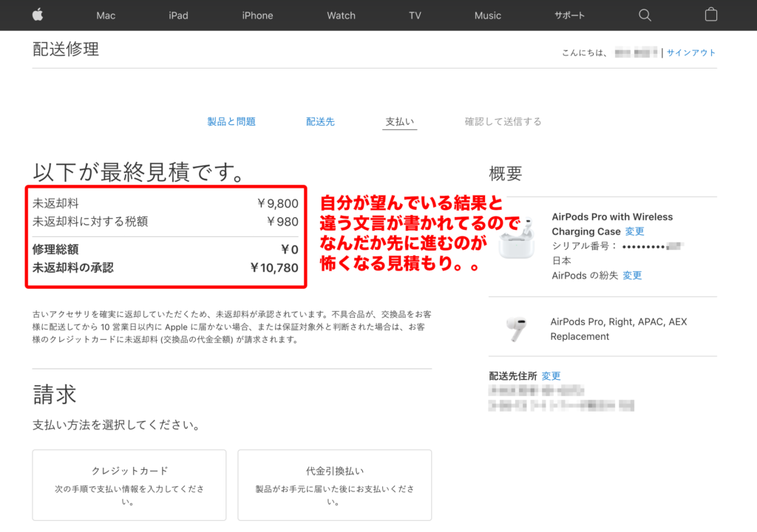Click the right AirPod replacement image
Viewport: 757px width, 532px height.
pyautogui.click(x=517, y=329)
